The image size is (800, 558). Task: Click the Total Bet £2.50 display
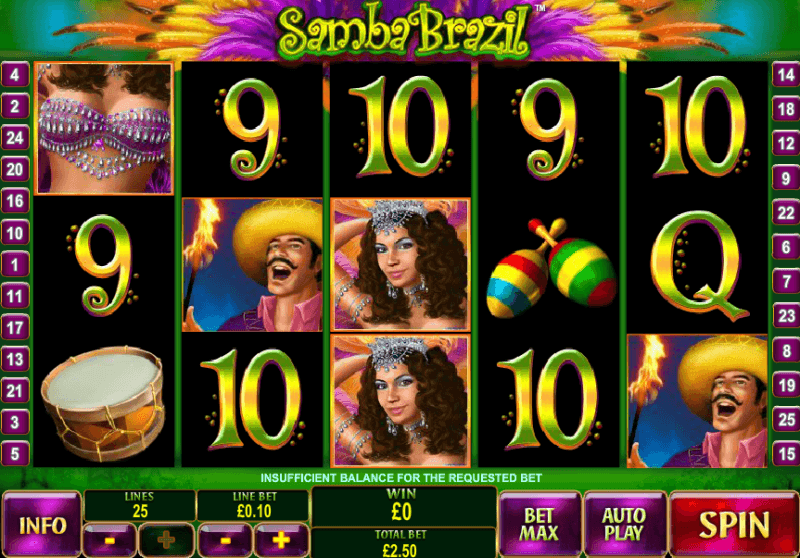pos(403,544)
